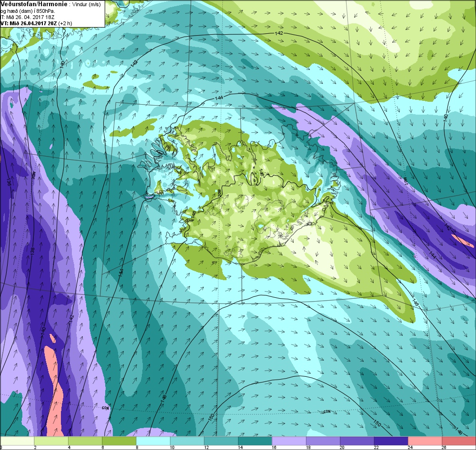
Task: Click the valid time "VT: Mið 26.04.2017 20Z"
Action: tap(28, 23)
